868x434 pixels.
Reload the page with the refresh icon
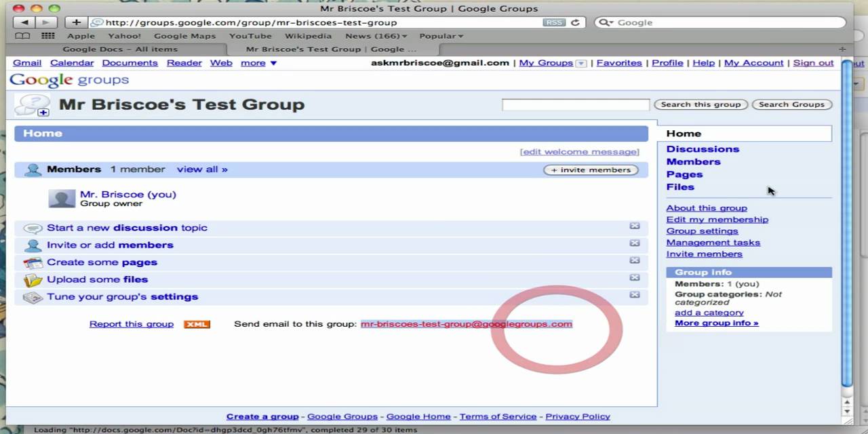(575, 22)
